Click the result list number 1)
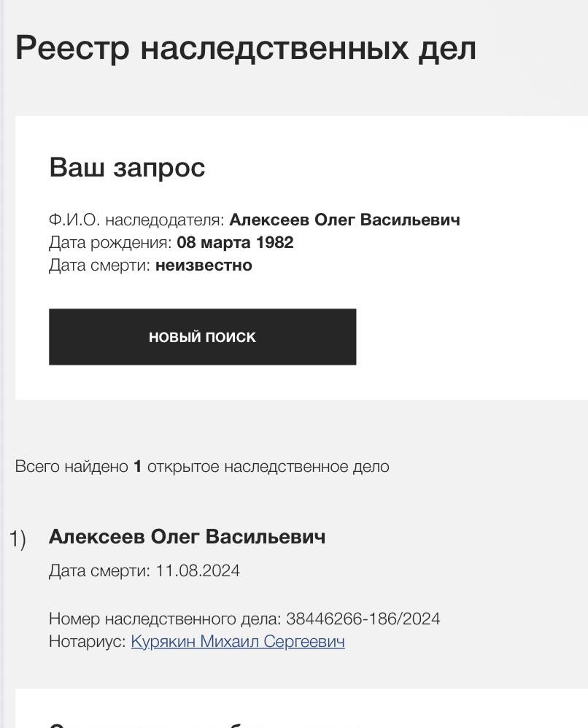 [x=18, y=540]
